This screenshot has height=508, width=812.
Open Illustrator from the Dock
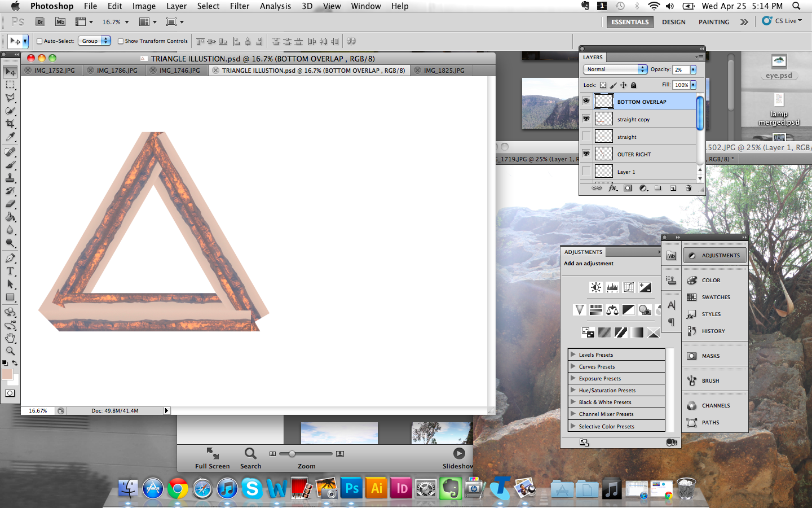click(x=377, y=488)
